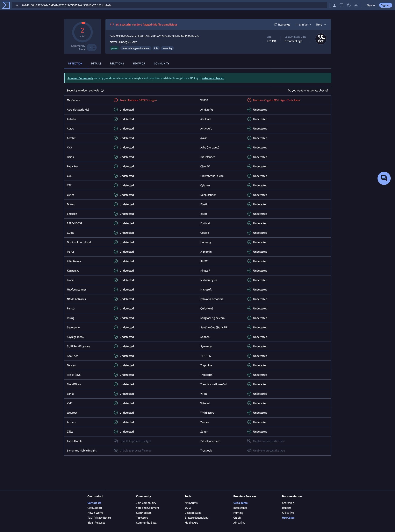Click the help question mark icon
The image size is (395, 532).
point(349,5)
